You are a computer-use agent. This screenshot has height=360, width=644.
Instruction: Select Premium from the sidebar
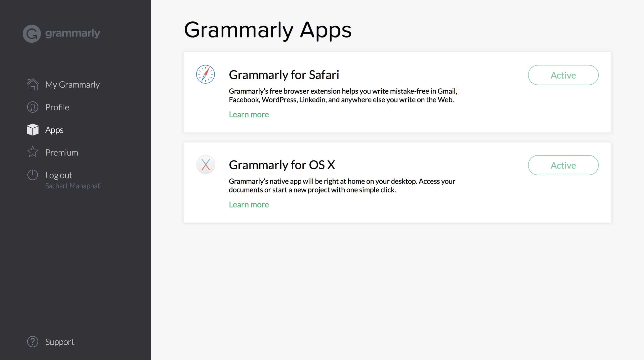click(62, 152)
